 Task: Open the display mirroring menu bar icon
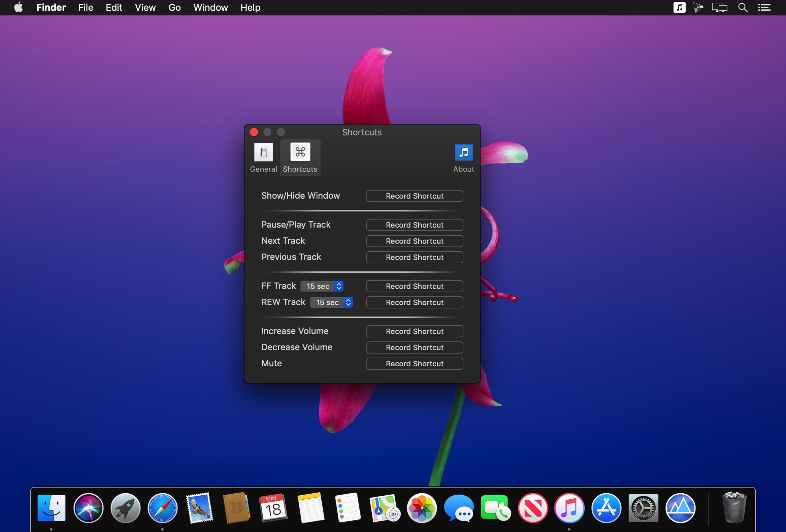coord(719,7)
